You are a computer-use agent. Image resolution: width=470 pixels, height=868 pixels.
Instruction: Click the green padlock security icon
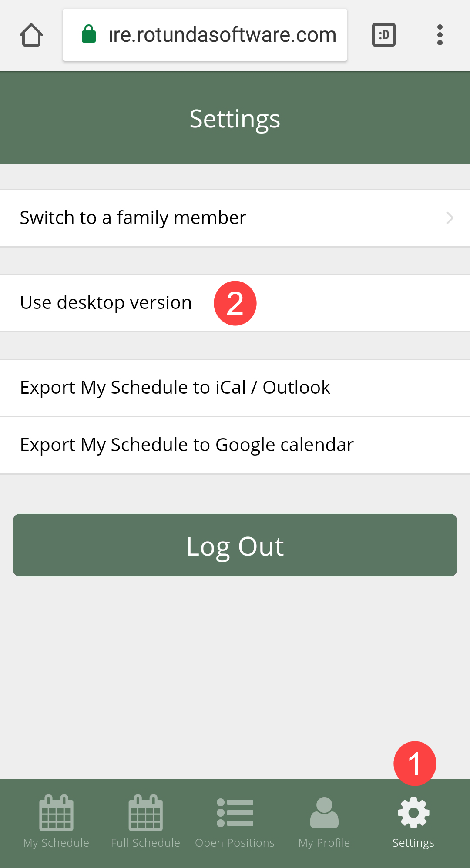click(89, 34)
